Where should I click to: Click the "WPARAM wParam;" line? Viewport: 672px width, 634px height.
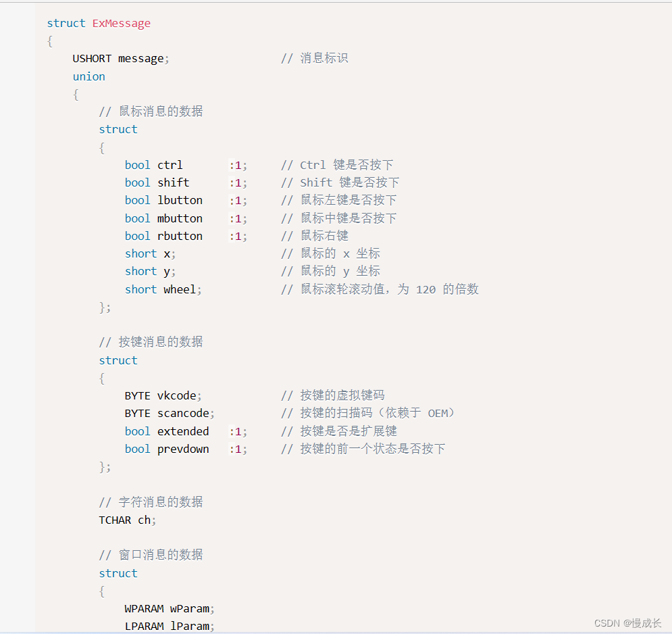pyautogui.click(x=170, y=609)
